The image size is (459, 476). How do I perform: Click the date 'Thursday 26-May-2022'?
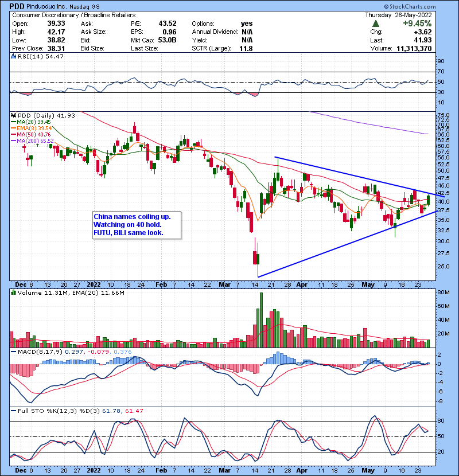398,15
